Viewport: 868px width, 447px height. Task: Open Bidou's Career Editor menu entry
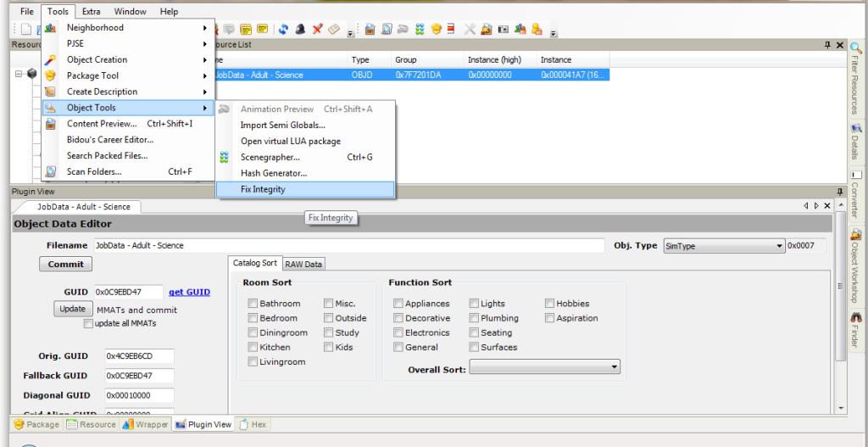click(x=129, y=140)
